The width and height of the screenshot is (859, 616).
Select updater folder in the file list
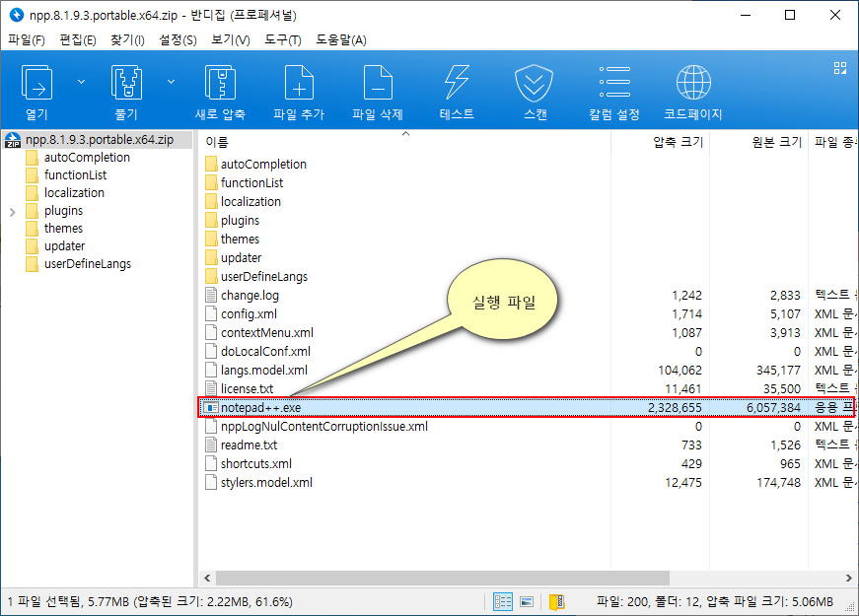pyautogui.click(x=241, y=257)
